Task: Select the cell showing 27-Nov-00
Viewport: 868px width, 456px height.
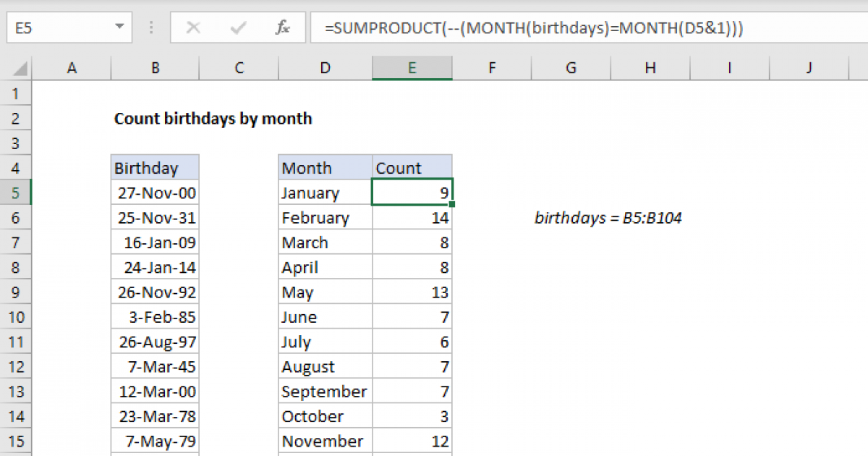Action: (155, 193)
